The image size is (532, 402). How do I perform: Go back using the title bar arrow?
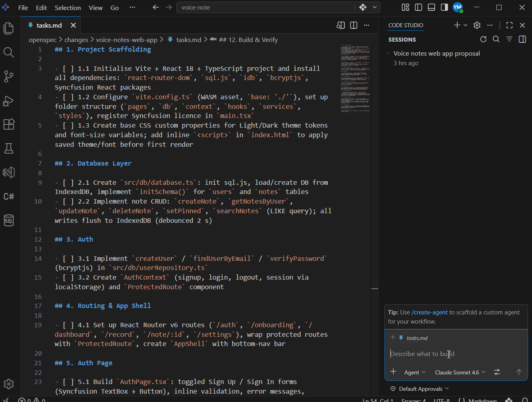pos(156,7)
